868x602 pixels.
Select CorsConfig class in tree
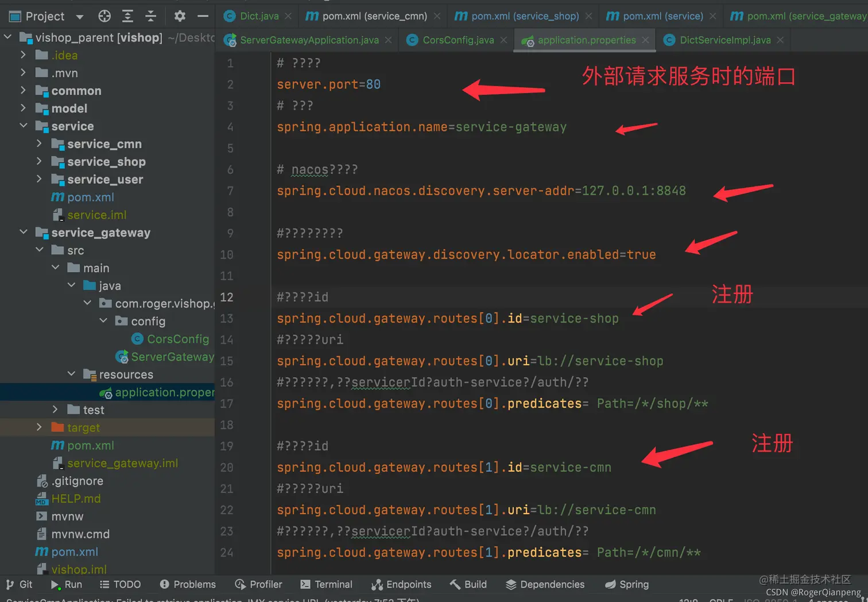click(178, 339)
